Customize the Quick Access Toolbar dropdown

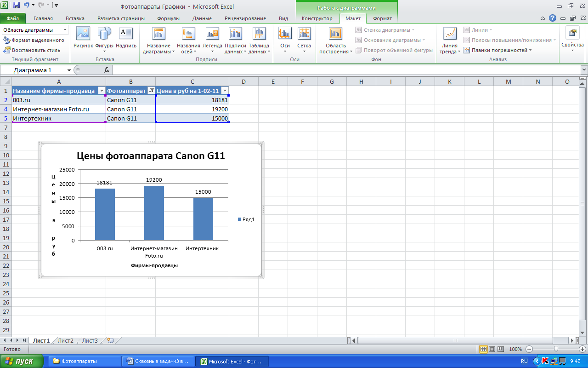[56, 6]
